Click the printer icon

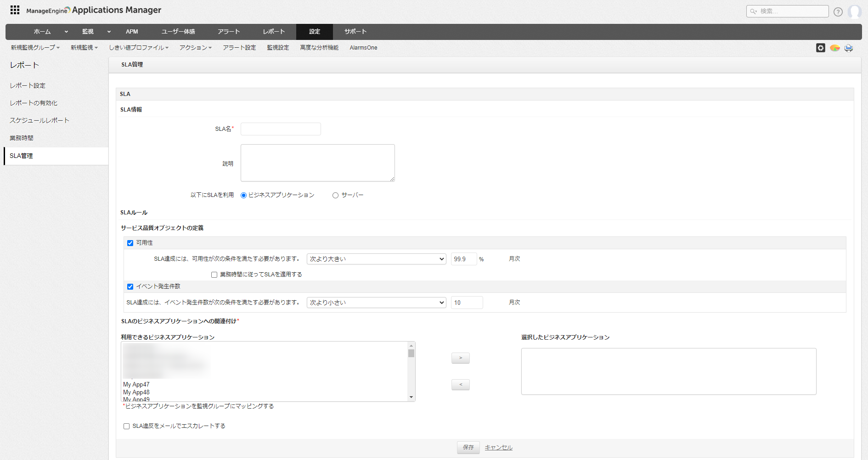(x=849, y=48)
